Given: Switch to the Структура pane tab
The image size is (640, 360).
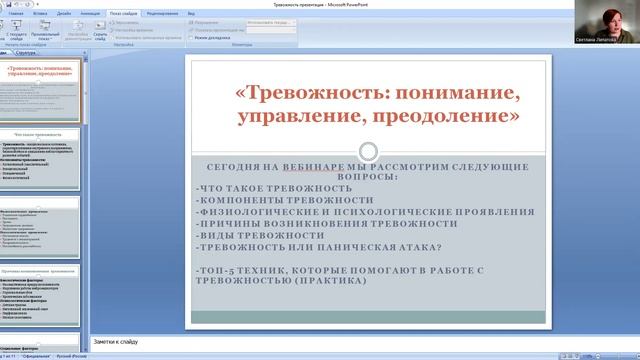Looking at the screenshot, I should 26,53.
